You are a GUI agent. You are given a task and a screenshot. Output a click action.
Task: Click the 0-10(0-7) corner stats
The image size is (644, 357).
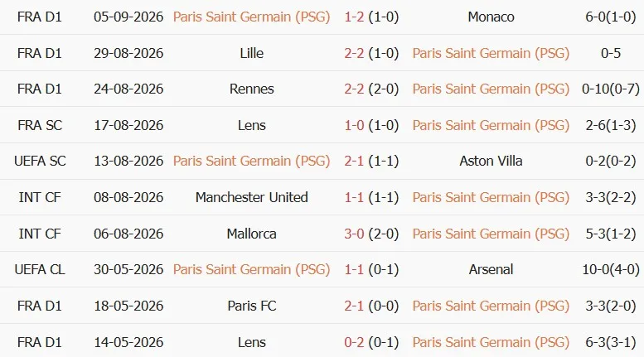coord(610,89)
